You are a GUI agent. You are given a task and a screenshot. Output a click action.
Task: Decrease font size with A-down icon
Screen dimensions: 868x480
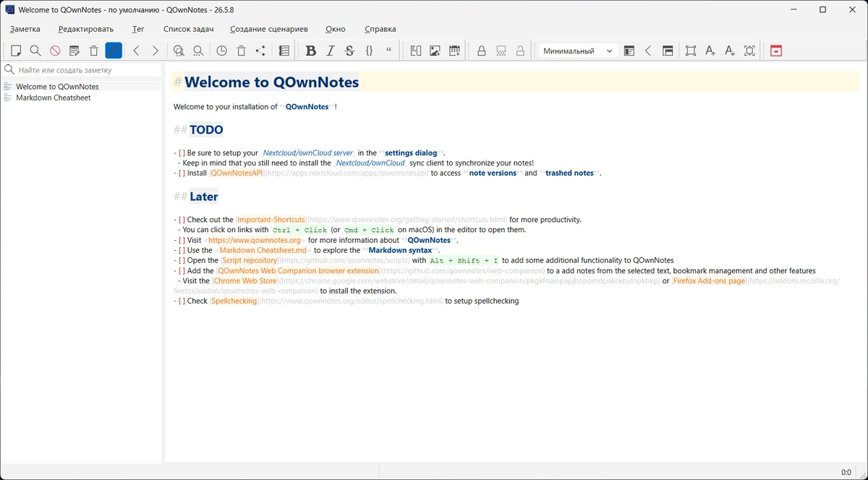(x=730, y=51)
